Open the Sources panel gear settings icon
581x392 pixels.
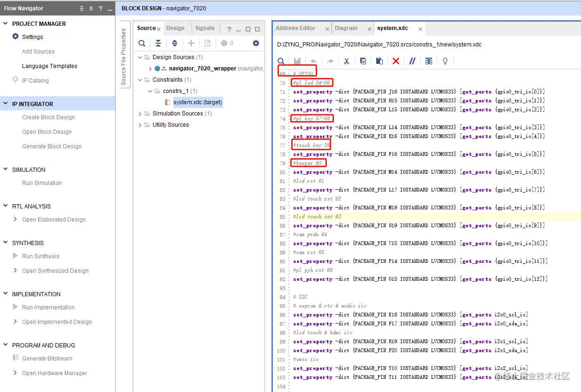tap(256, 43)
